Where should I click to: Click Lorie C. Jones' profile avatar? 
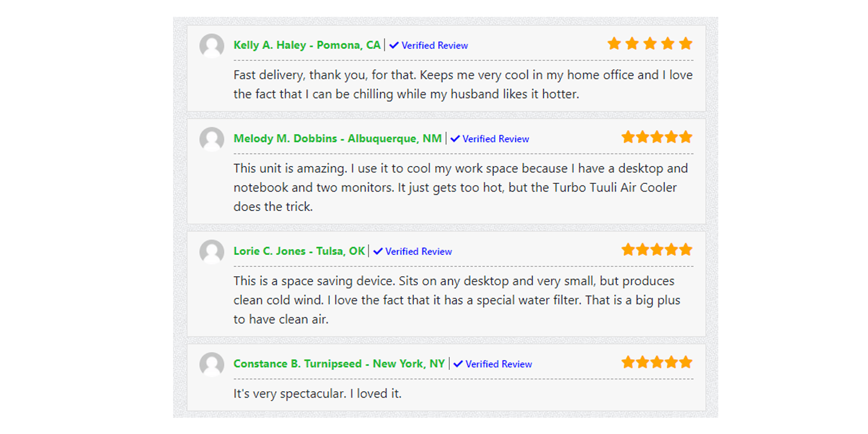(212, 252)
